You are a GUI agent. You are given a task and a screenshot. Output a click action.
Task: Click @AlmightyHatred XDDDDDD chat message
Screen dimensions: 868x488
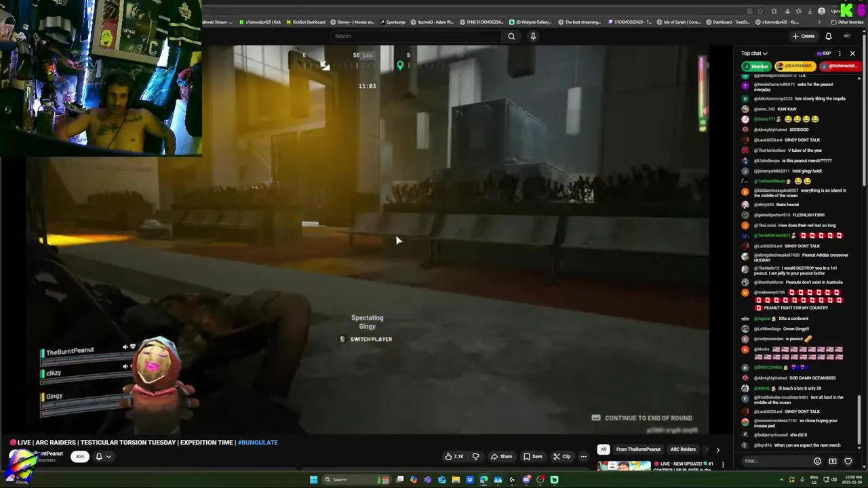(775, 129)
